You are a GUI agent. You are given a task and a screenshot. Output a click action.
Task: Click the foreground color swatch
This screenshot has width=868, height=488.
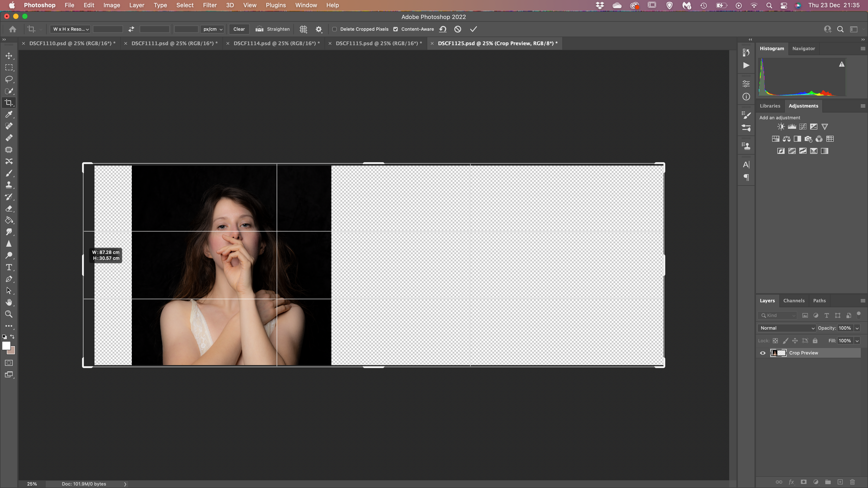pyautogui.click(x=6, y=346)
